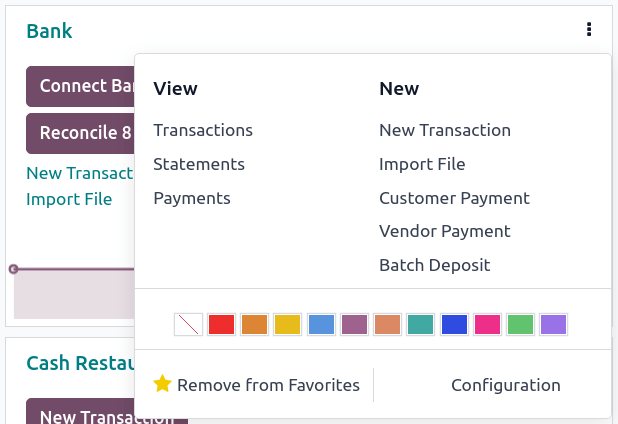This screenshot has width=618, height=424.
Task: Pick the red color swatch
Action: [221, 324]
